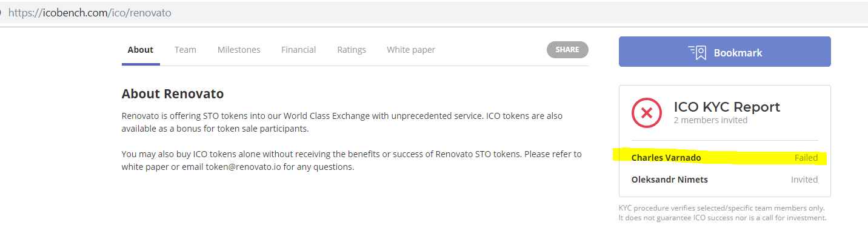868x233 pixels.
Task: Click the 2 members invited text
Action: [710, 120]
